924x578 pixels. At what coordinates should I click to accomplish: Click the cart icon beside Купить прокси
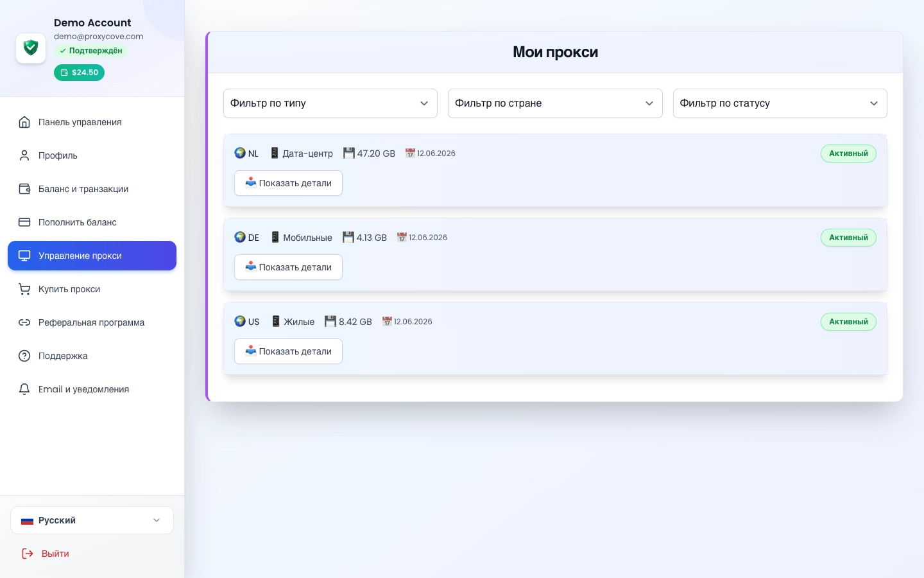24,289
